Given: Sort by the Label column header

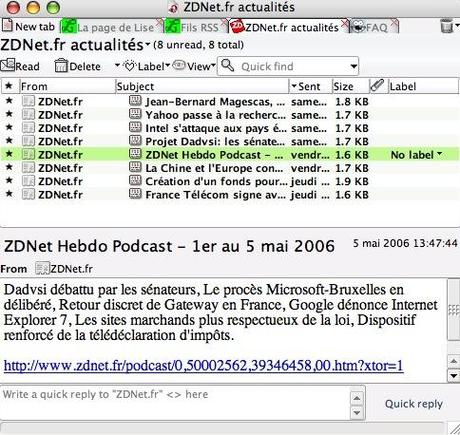Looking at the screenshot, I should [423, 86].
